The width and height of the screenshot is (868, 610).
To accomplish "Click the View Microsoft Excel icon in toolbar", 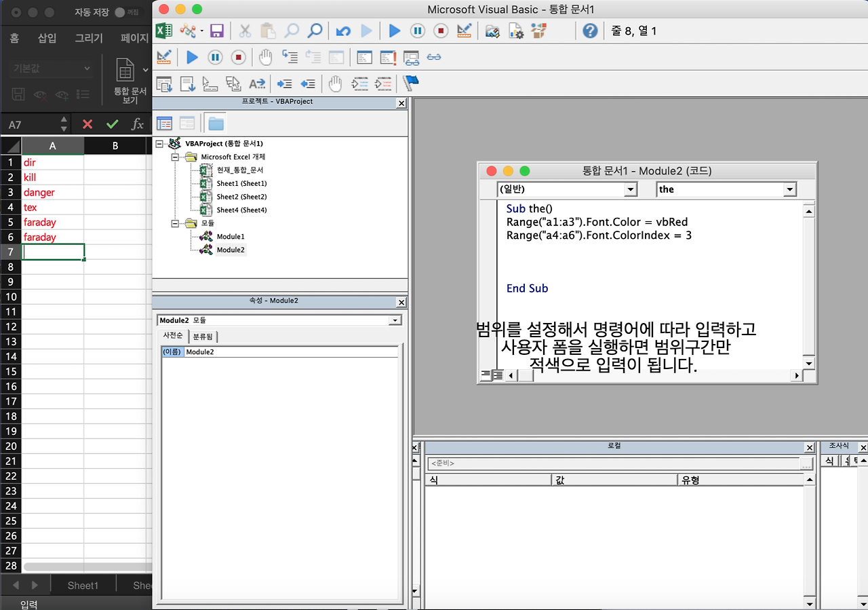I will [163, 31].
